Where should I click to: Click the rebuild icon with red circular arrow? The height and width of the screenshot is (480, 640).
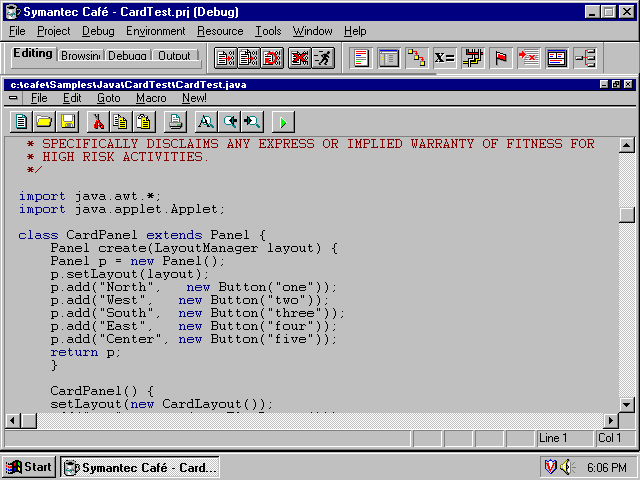(272, 58)
